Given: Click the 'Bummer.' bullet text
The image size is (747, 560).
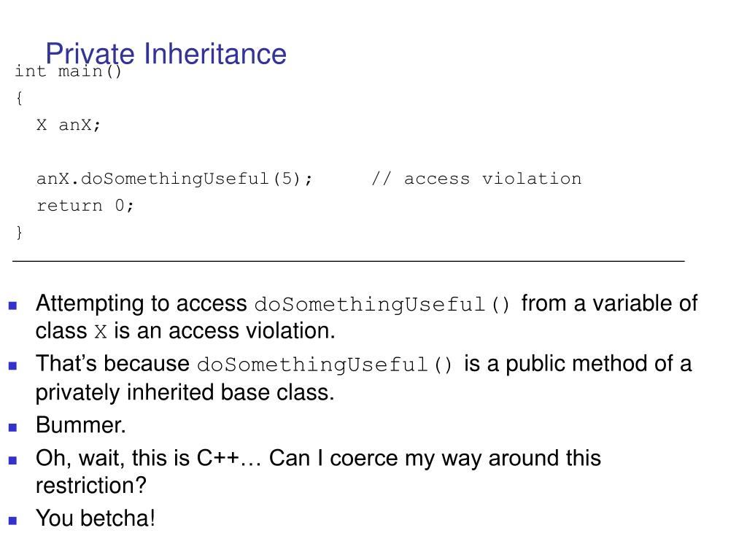Looking at the screenshot, I should tap(80, 425).
